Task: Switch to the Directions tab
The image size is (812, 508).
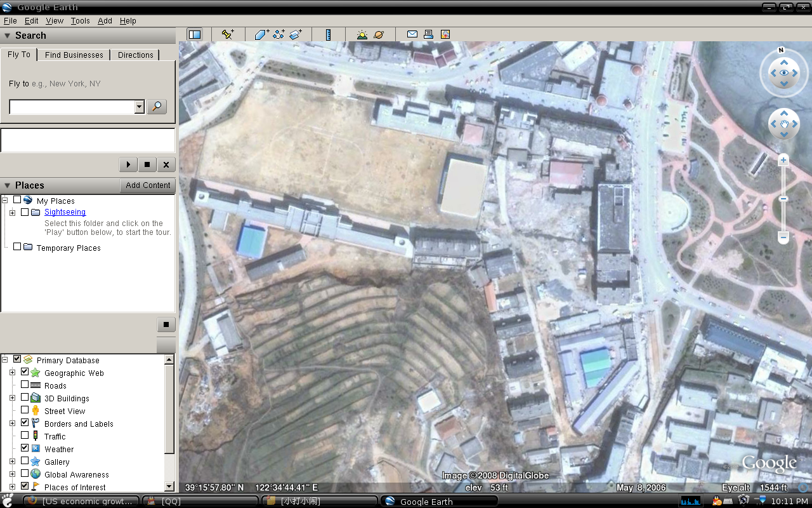Action: coord(136,55)
